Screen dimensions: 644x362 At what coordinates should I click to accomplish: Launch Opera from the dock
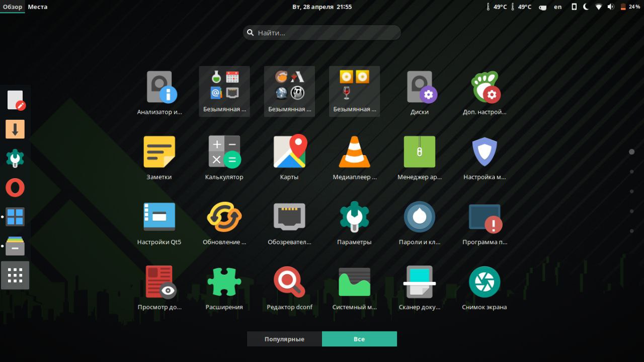tap(15, 188)
